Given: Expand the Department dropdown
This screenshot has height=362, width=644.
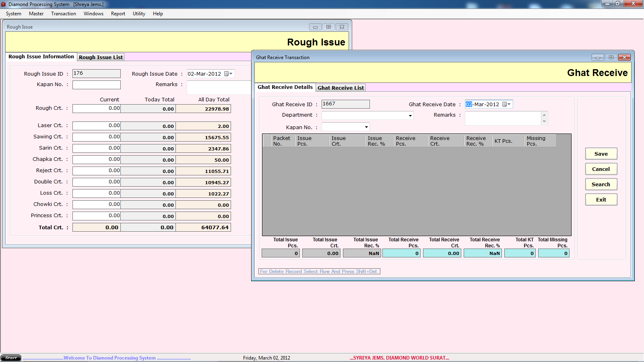Looking at the screenshot, I should (410, 115).
